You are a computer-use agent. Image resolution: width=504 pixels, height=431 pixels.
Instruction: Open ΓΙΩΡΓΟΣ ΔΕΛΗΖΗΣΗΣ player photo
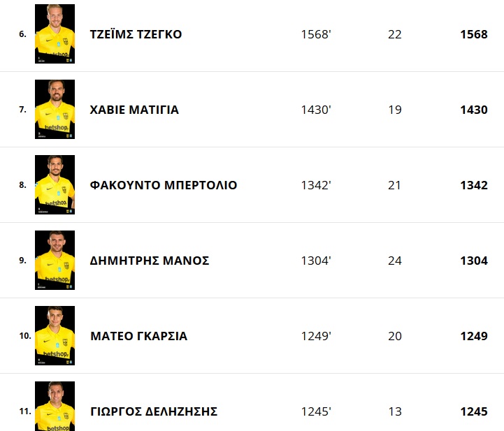coord(55,407)
